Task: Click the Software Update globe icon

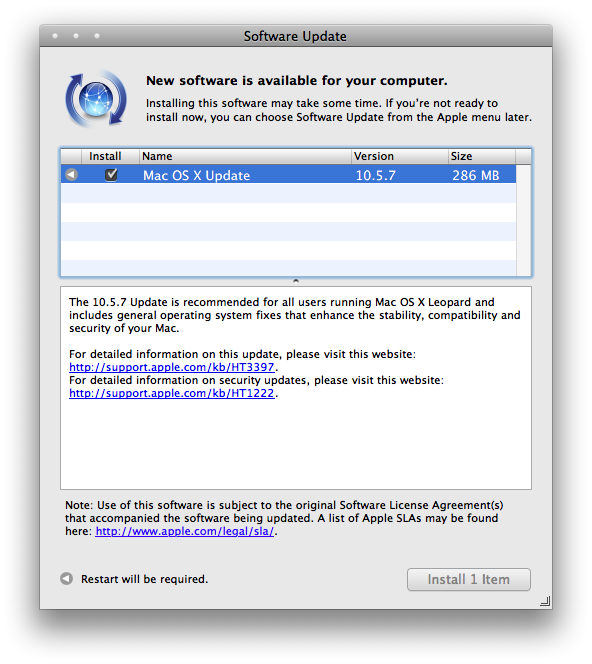Action: click(x=96, y=99)
